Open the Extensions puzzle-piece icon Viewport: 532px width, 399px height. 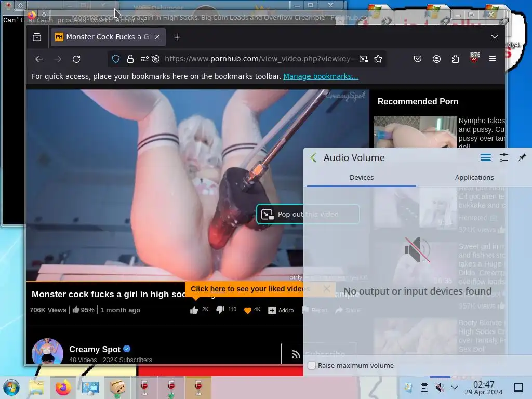[455, 59]
